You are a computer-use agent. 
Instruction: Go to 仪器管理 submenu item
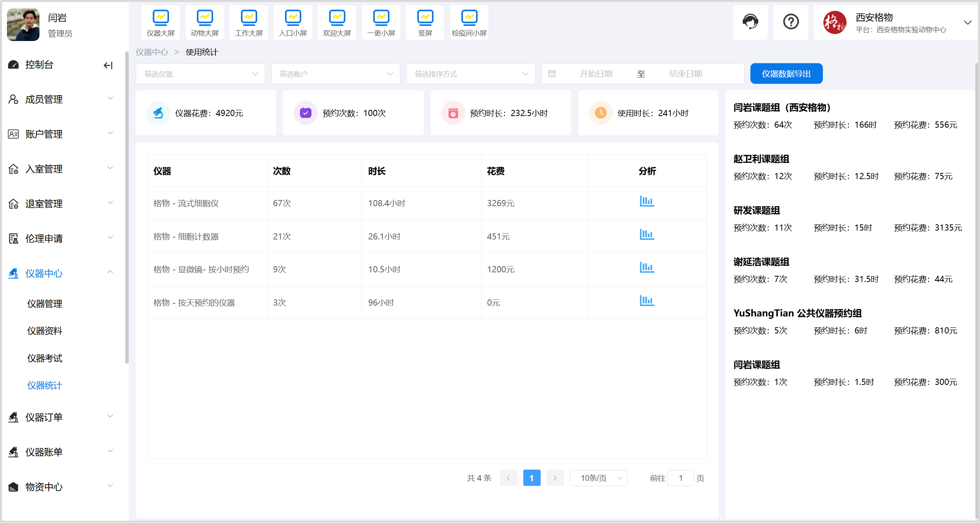coord(45,304)
